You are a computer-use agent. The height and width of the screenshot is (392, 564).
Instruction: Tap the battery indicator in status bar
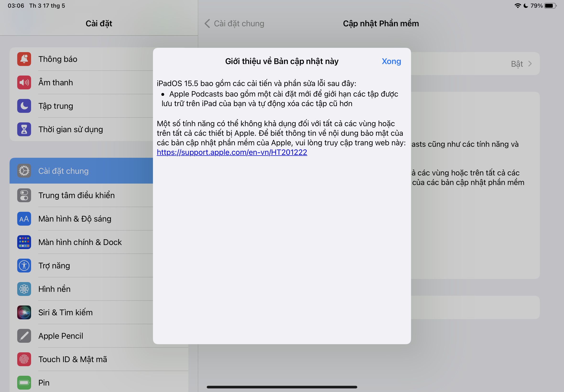[550, 6]
